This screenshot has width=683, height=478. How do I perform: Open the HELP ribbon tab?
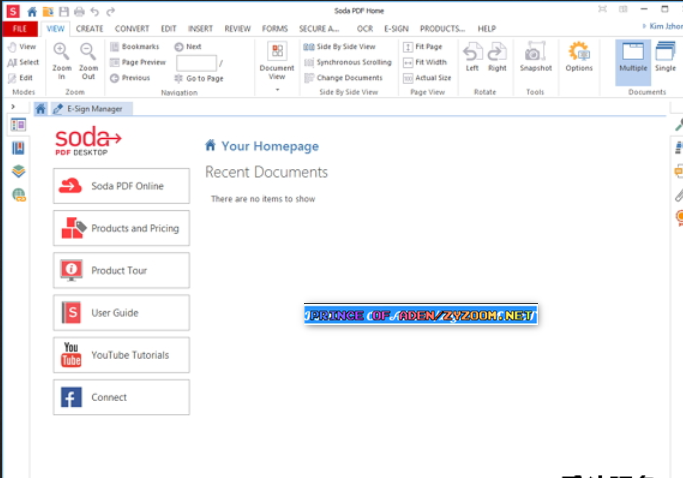pyautogui.click(x=487, y=29)
